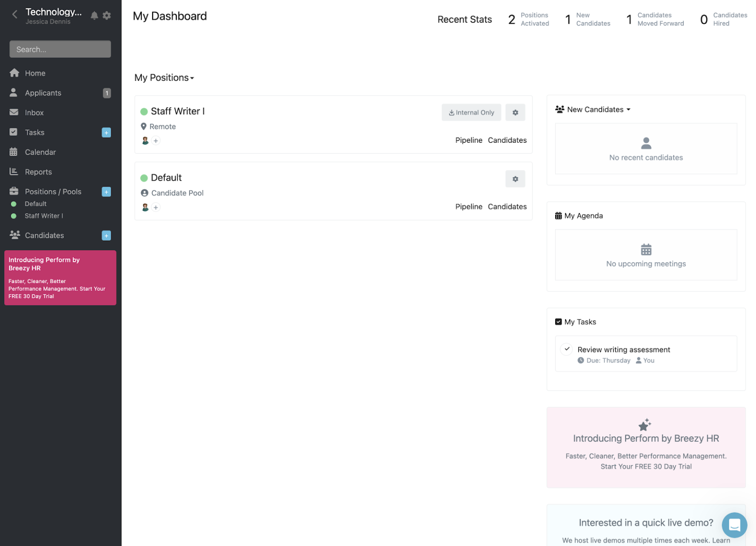Screen dimensions: 756x546
Task: Open settings gear on Staff Writer I card
Action: click(515, 112)
